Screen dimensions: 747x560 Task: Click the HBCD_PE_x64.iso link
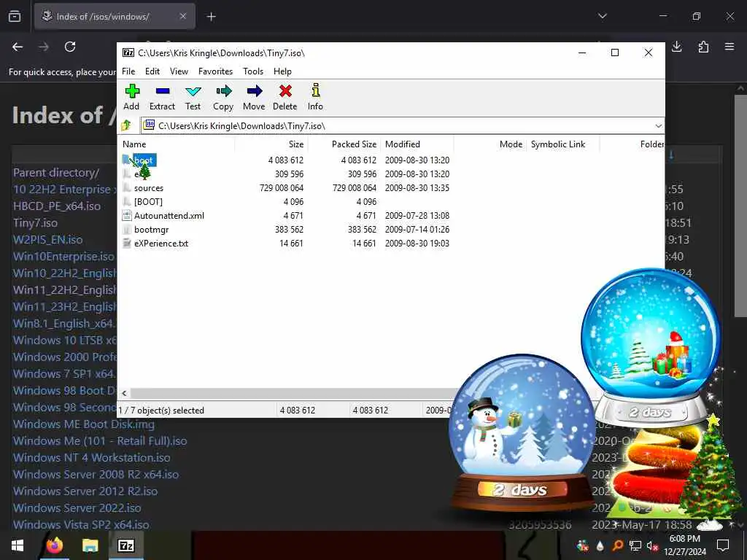pos(57,206)
